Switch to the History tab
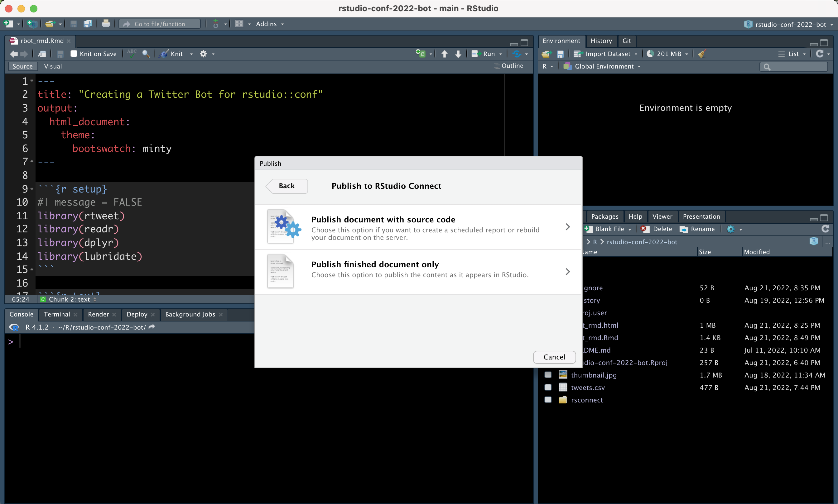This screenshot has width=838, height=504. point(601,41)
